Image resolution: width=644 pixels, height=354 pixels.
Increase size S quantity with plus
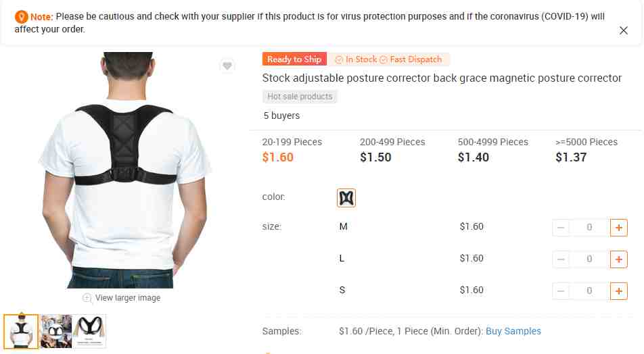click(x=619, y=290)
